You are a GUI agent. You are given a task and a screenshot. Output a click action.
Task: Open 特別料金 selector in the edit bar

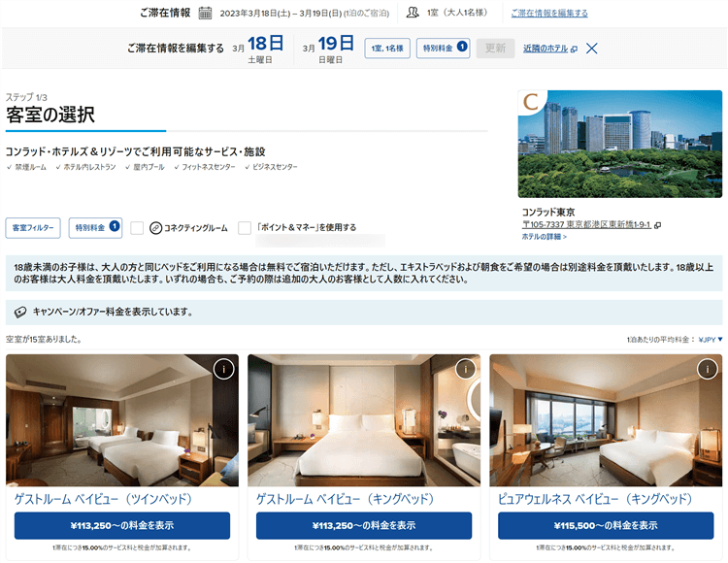point(444,49)
